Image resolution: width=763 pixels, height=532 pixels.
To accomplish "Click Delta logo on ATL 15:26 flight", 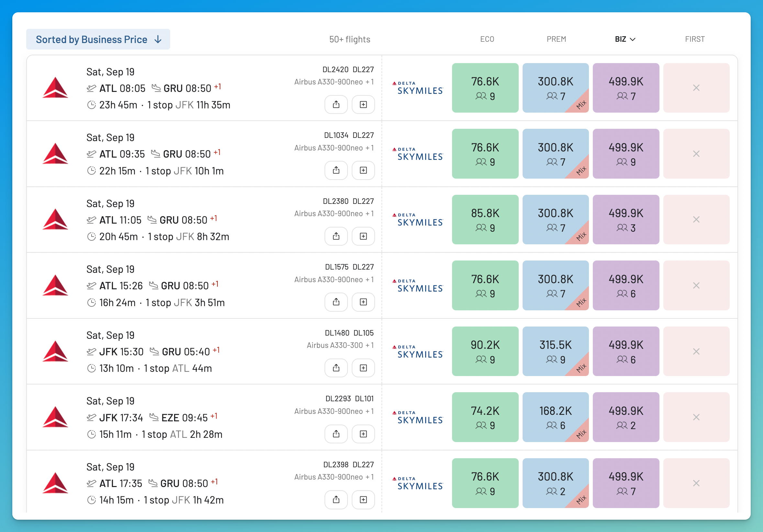I will [x=55, y=285].
